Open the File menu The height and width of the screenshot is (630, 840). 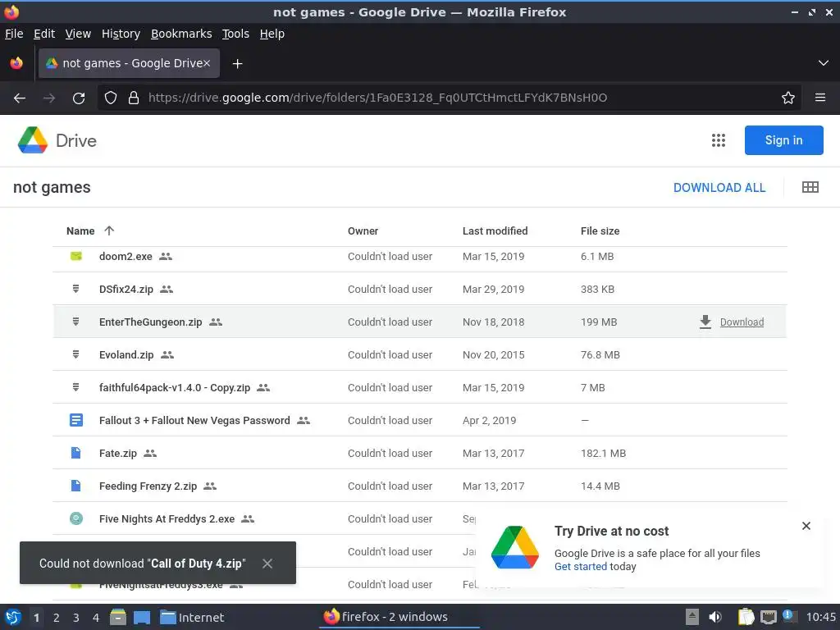pos(14,34)
